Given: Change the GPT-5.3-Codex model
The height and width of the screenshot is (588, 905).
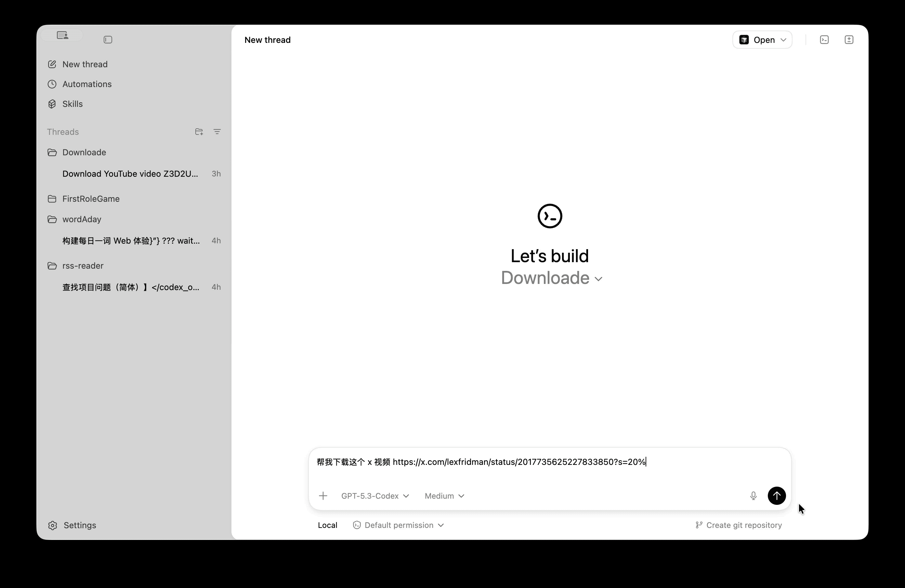Looking at the screenshot, I should click(375, 496).
